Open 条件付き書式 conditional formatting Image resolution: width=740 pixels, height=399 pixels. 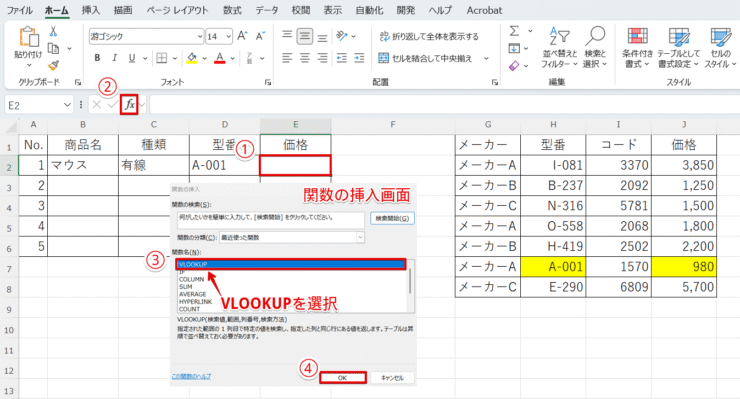pyautogui.click(x=637, y=47)
